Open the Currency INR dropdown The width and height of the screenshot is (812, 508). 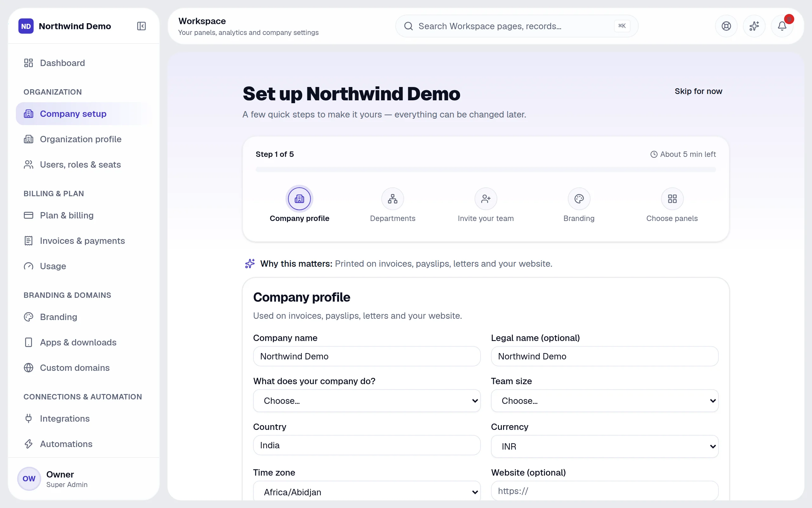[x=605, y=446]
